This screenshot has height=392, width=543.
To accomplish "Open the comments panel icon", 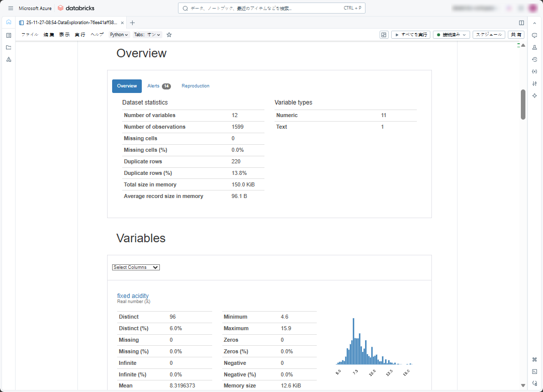I will (x=534, y=35).
